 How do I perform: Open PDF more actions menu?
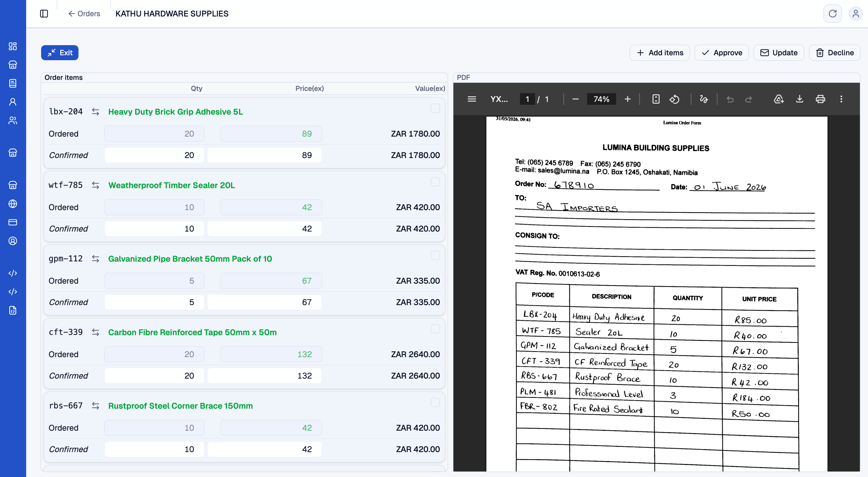click(x=841, y=99)
